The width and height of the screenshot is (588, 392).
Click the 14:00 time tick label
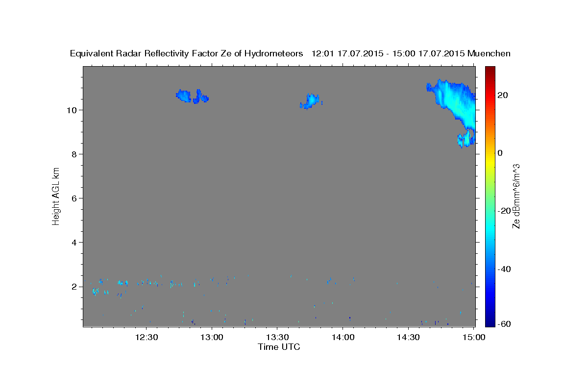(343, 338)
